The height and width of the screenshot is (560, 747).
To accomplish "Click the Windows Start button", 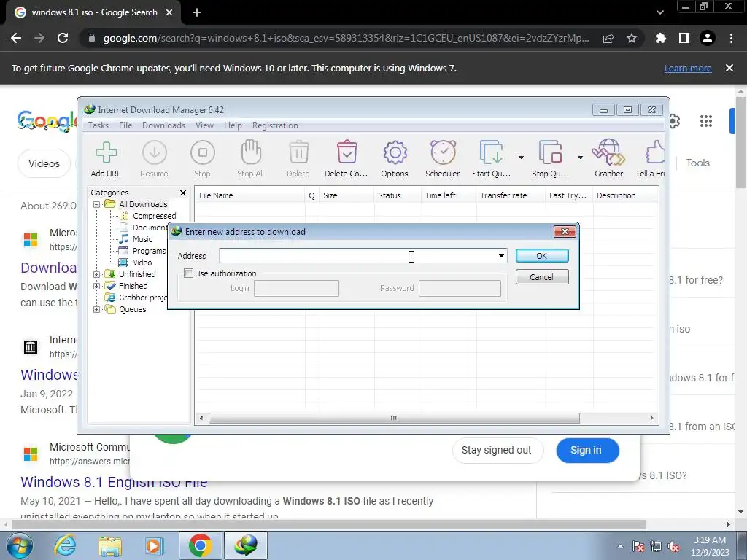I will [x=19, y=545].
